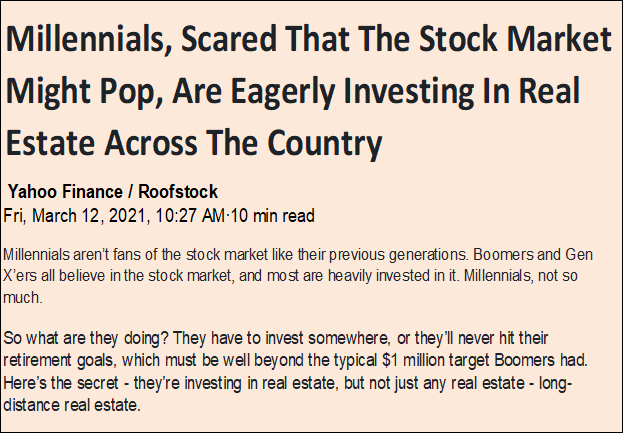
Task: Click "So what are they doing?" sentence
Action: click(x=86, y=339)
